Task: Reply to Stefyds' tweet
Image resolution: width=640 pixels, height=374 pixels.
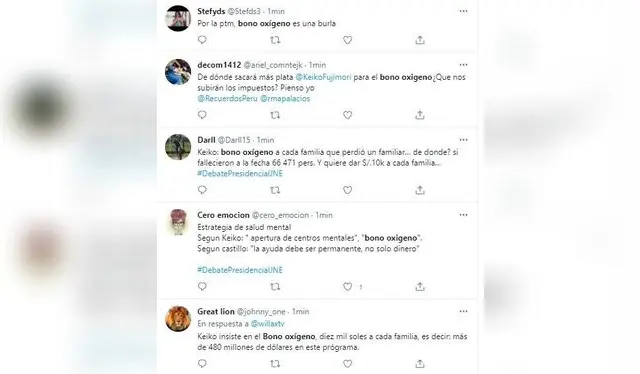Action: [202, 40]
